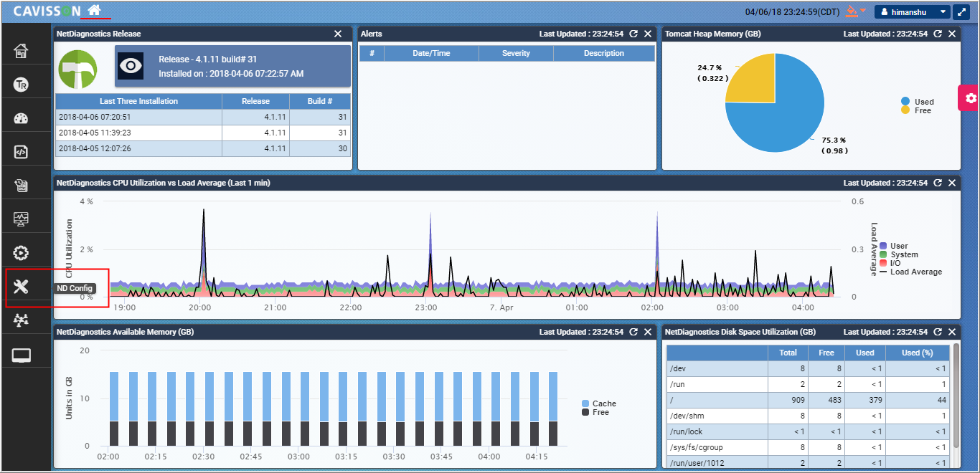
Task: Click the 04/06/18 23:24:59(CDT) timestamp
Action: [792, 12]
